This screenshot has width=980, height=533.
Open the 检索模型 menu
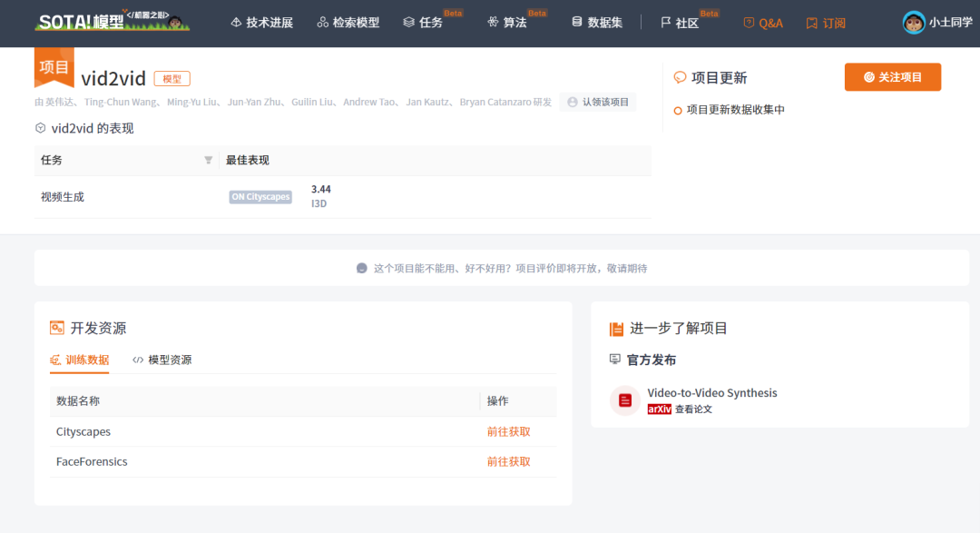pos(348,23)
